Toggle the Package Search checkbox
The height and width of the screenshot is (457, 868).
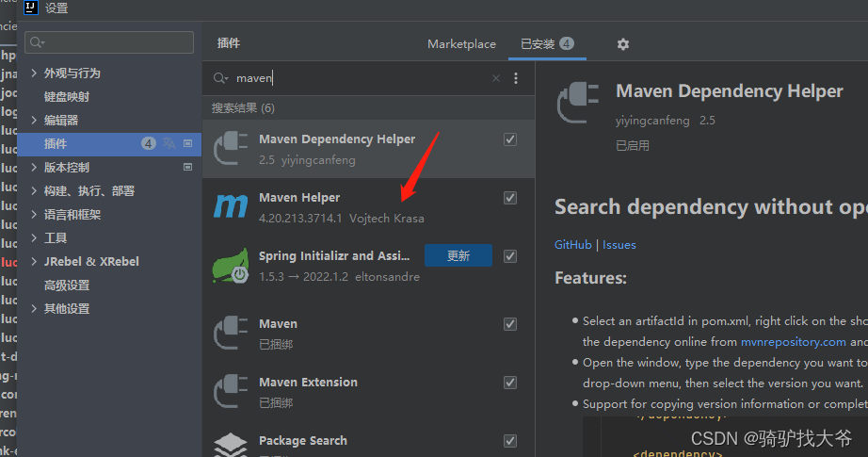[510, 441]
